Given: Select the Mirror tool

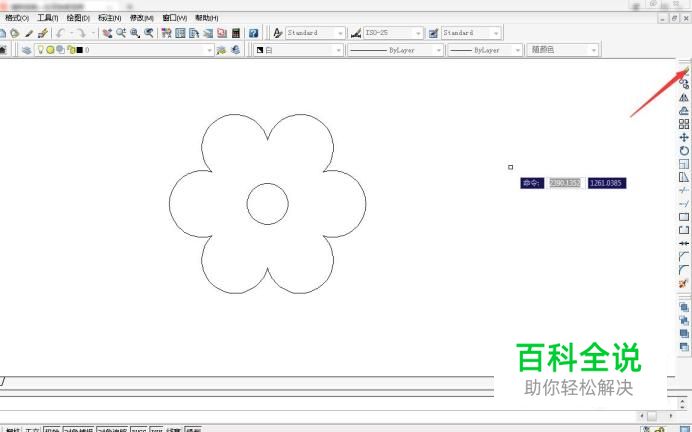Looking at the screenshot, I should (x=684, y=97).
